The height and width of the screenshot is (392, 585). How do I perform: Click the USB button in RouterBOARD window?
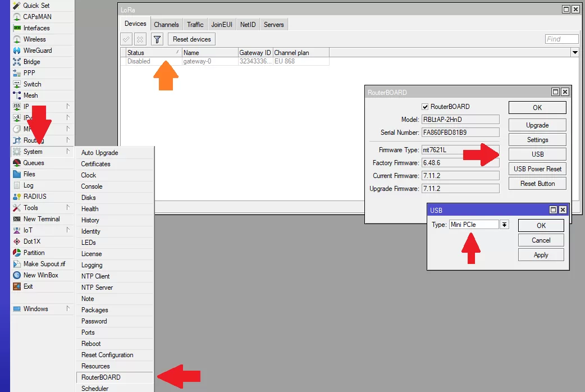[537, 154]
